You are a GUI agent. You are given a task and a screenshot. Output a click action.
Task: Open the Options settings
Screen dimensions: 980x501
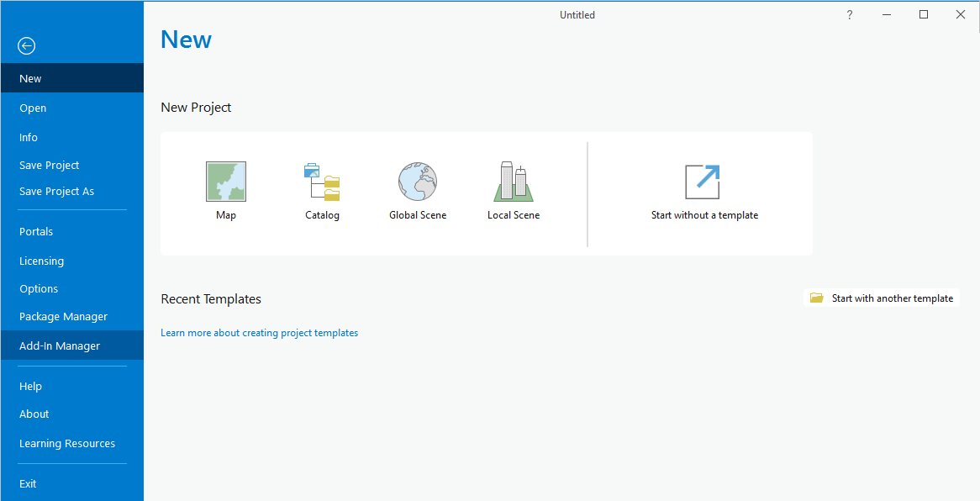pyautogui.click(x=72, y=289)
